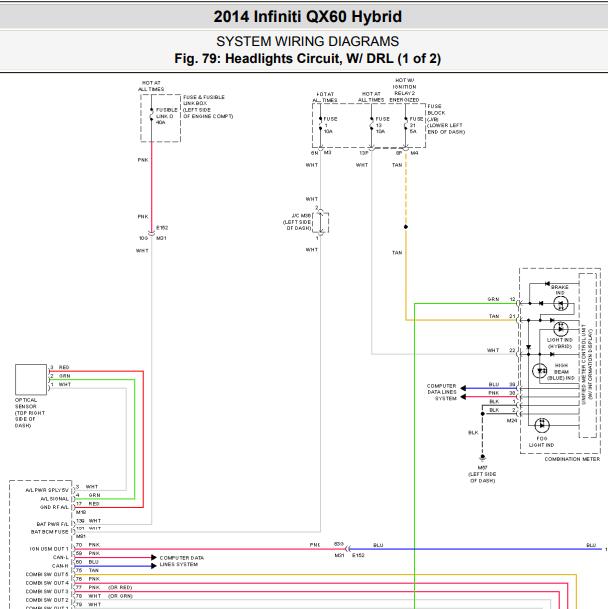Click COMPUTER DATA LINES SYSTEM beside BLU 39
The image size is (608, 609).
pos(441,392)
